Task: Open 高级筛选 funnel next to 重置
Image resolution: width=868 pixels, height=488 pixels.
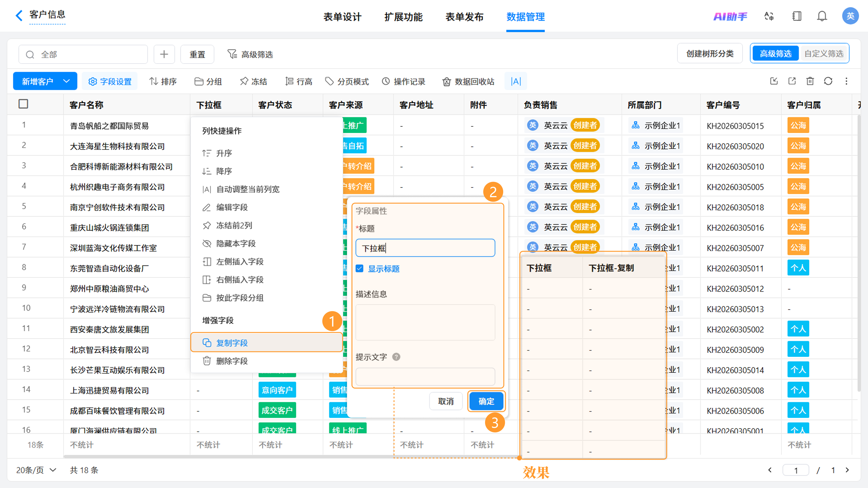Action: [x=250, y=54]
